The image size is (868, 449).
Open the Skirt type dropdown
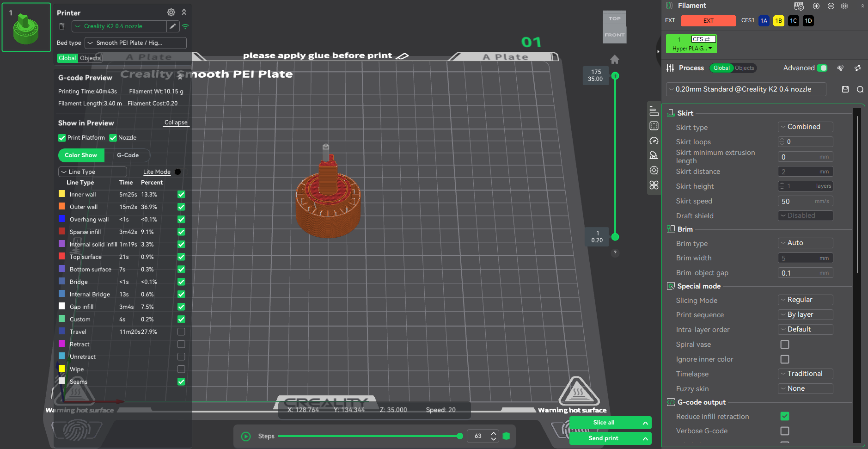point(806,127)
